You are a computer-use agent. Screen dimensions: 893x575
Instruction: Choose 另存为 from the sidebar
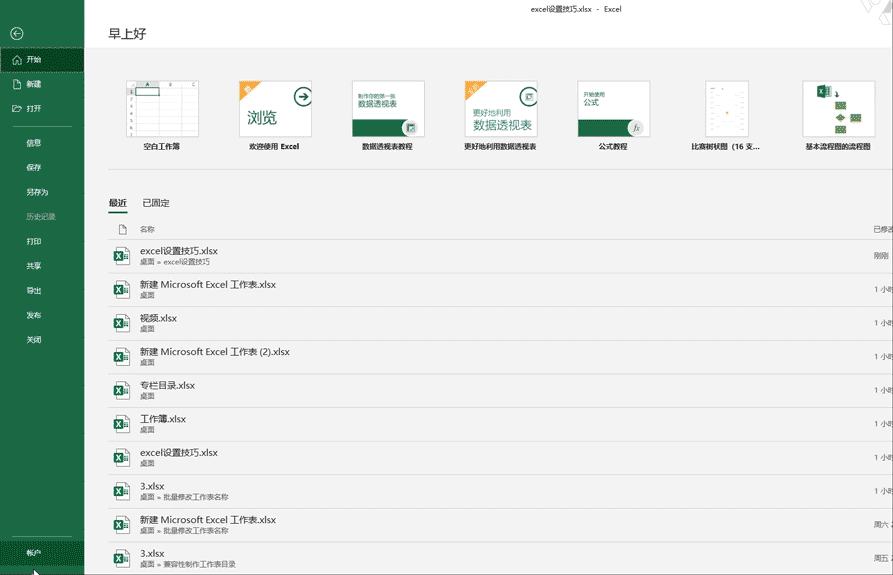(37, 192)
